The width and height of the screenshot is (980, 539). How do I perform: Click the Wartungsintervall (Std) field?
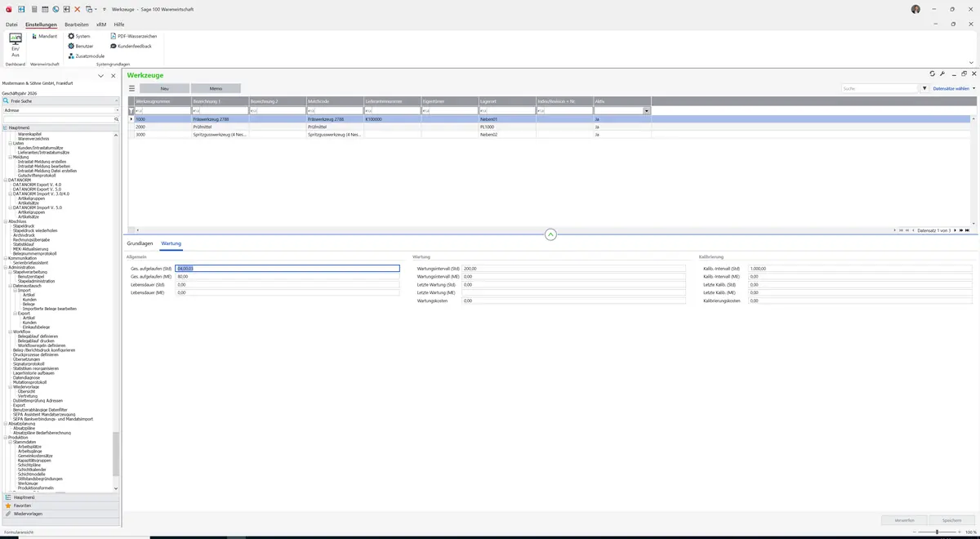pos(573,268)
